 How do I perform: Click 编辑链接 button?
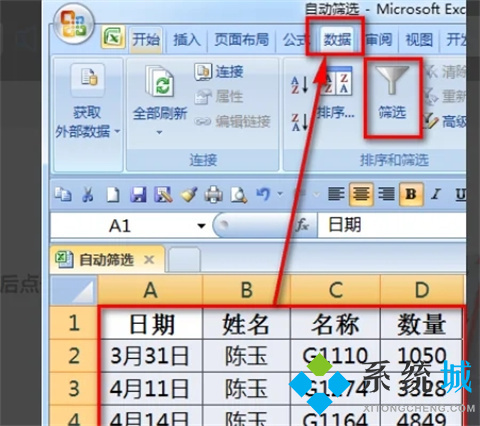(233, 121)
